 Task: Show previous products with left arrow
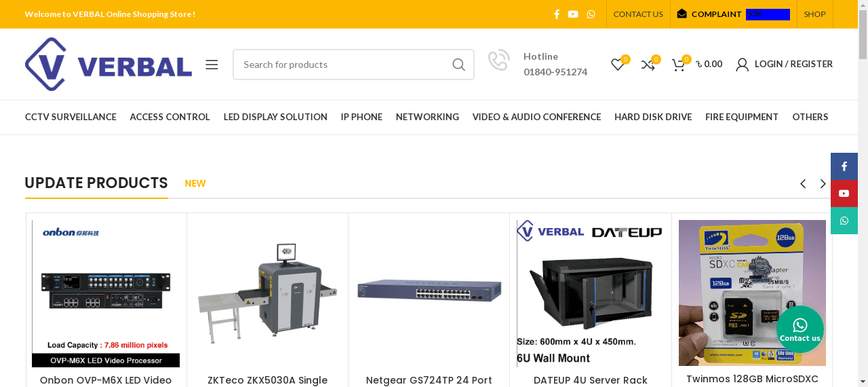803,184
